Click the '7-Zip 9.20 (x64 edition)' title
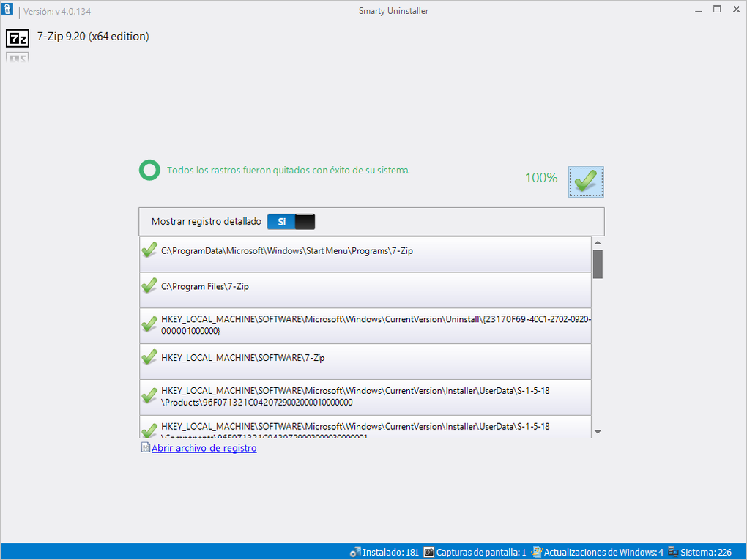This screenshot has height=560, width=747. (x=93, y=36)
